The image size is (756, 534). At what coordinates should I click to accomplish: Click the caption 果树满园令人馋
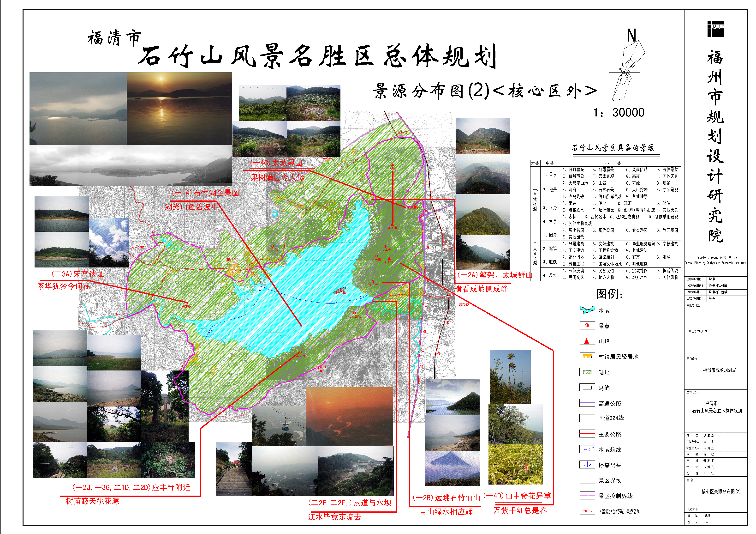click(x=277, y=178)
